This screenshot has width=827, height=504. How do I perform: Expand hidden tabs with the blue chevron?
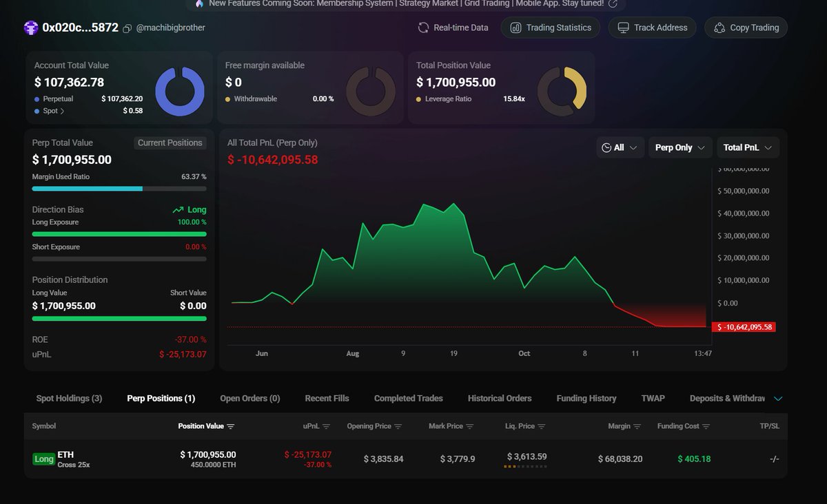coord(779,398)
